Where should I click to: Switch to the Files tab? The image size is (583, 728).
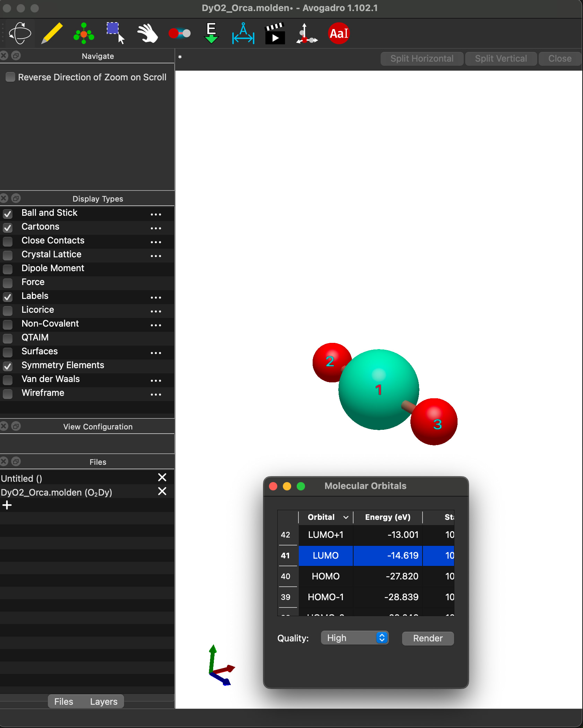(x=64, y=701)
